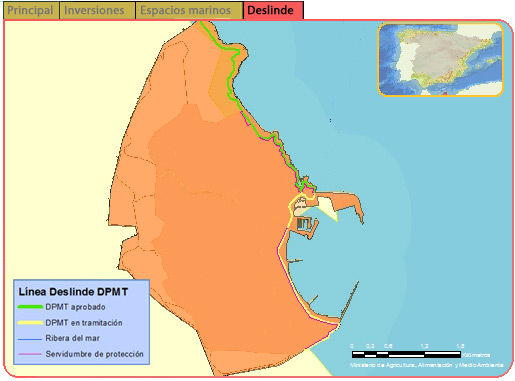The image size is (515, 381).
Task: Click the Ministerio de Agricultura credit text
Action: (426, 365)
